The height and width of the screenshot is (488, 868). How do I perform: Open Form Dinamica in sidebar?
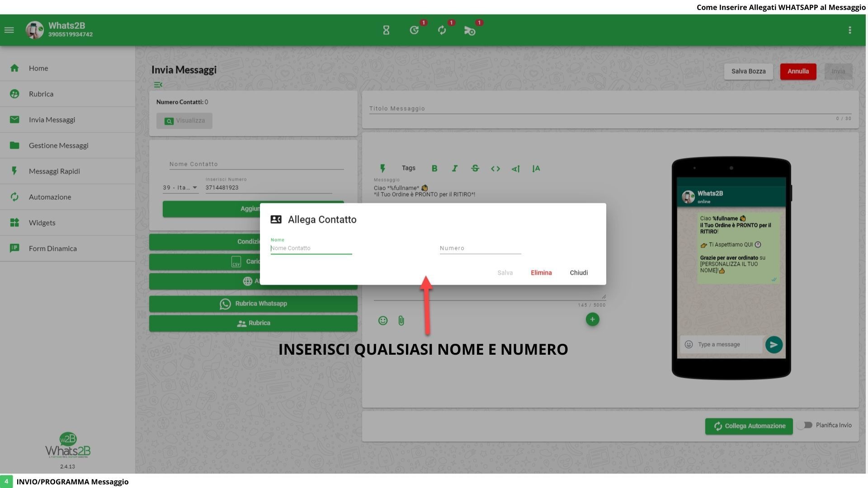click(x=68, y=249)
